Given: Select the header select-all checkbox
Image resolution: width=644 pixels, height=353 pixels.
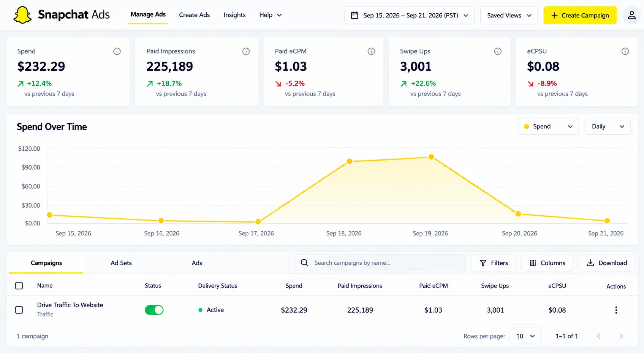Looking at the screenshot, I should (x=19, y=286).
